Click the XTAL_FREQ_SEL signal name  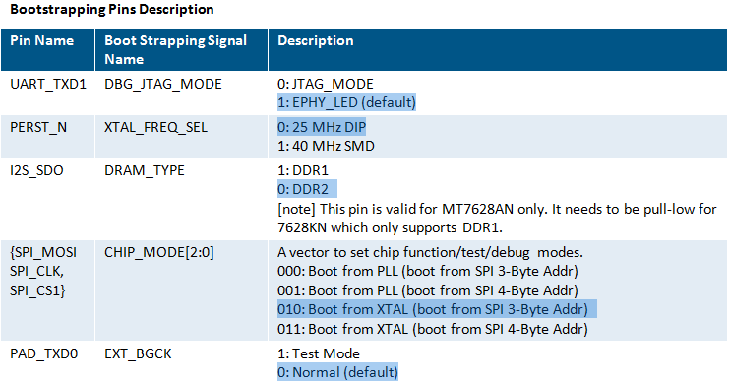pyautogui.click(x=156, y=127)
